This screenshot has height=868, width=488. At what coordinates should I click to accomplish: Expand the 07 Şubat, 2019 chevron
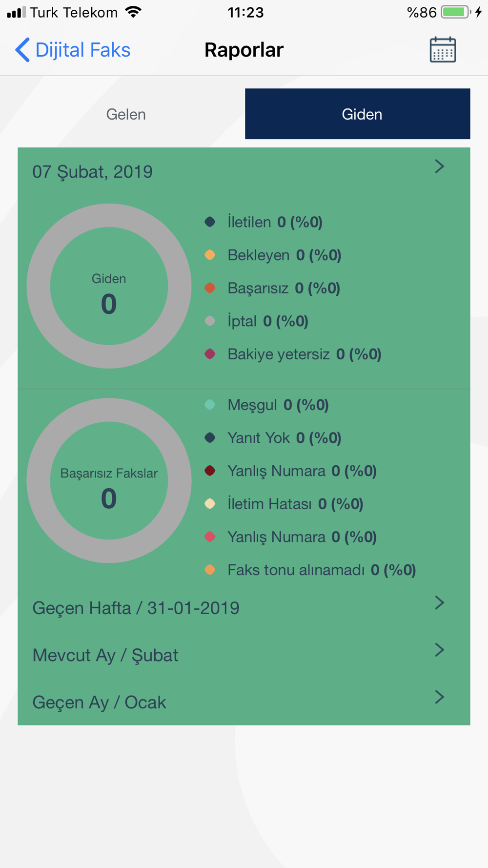tap(439, 167)
